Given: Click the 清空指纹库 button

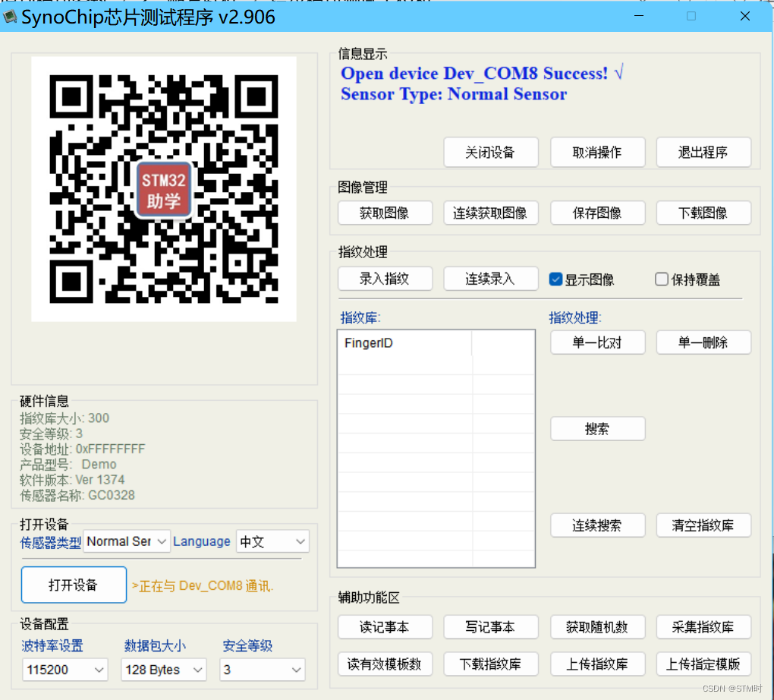Looking at the screenshot, I should pyautogui.click(x=703, y=525).
